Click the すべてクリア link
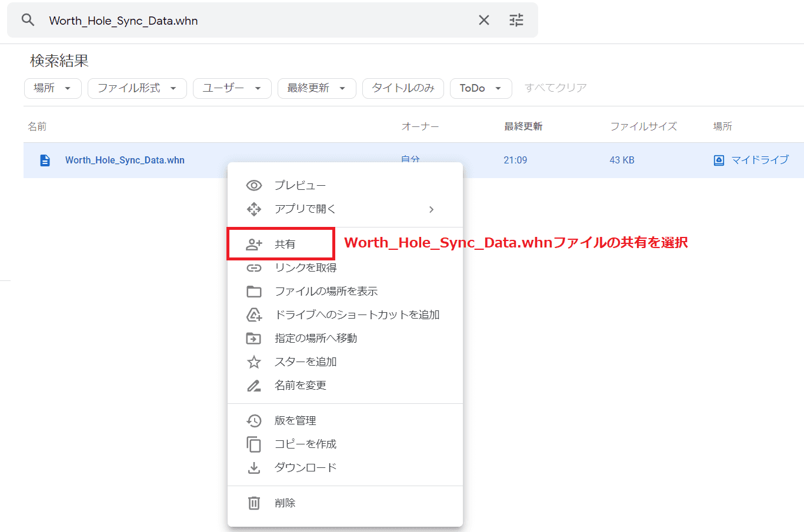Screen dimensions: 804x532 click(x=555, y=88)
